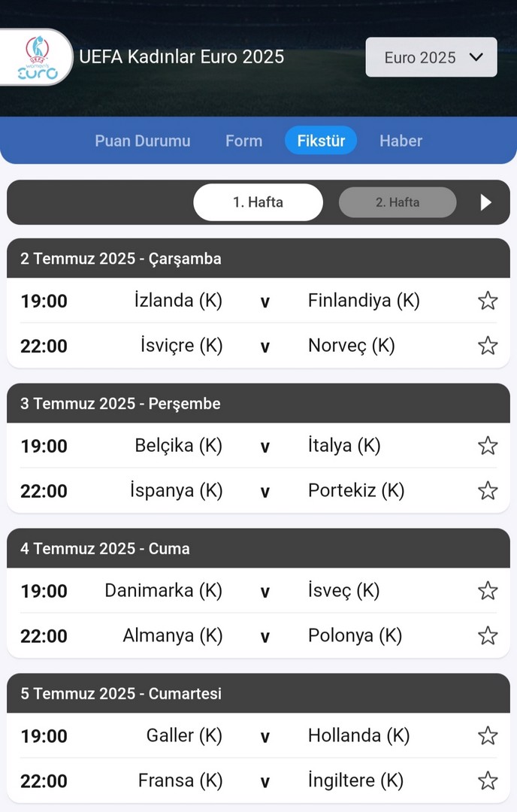Open the İngiltere (K) team link
The image size is (517, 812).
[355, 781]
